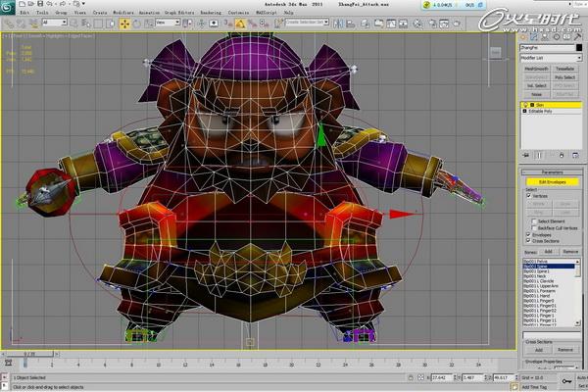Screen dimensions: 588x392
Task: Collapse the Parameters rollout
Action: 552,172
